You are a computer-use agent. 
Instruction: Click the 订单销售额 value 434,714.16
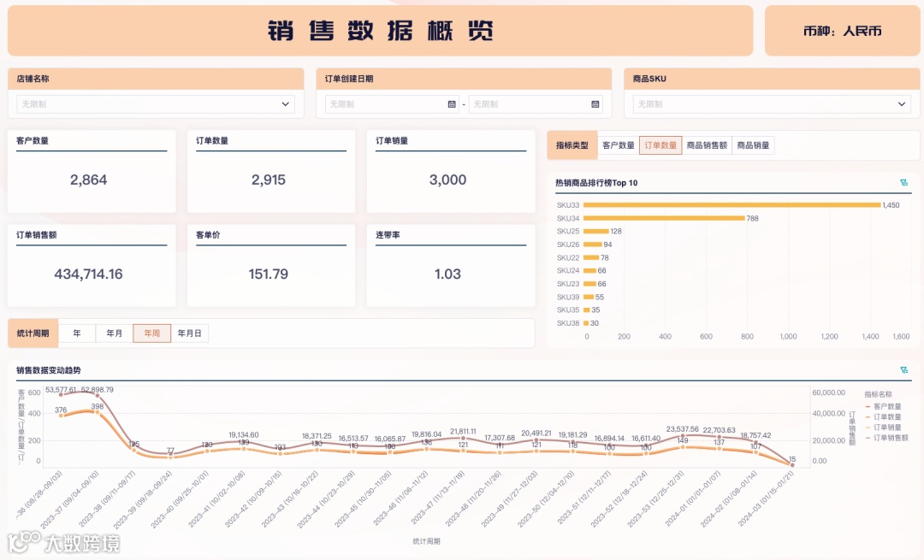point(88,274)
